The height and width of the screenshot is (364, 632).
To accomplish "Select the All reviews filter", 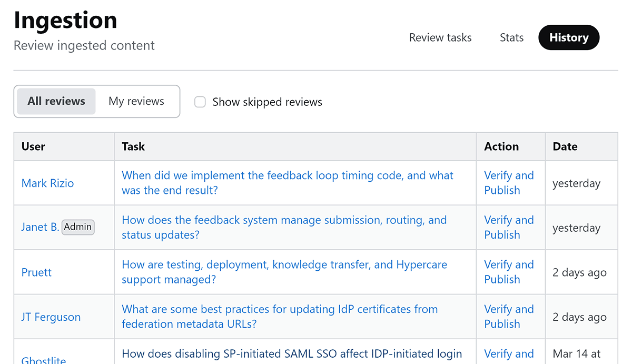I will tap(56, 101).
